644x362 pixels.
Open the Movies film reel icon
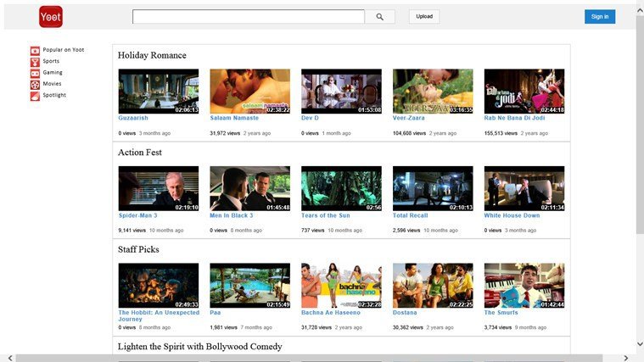click(35, 85)
